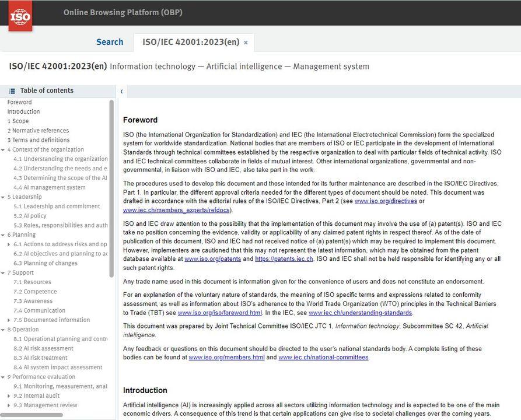Select the 7 Support entry label
Image resolution: width=521 pixels, height=420 pixels.
pos(20,273)
